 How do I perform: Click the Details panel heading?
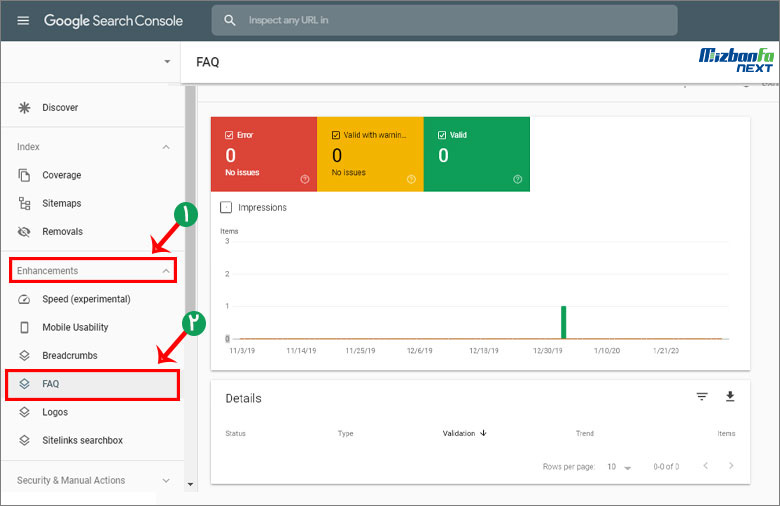point(243,399)
